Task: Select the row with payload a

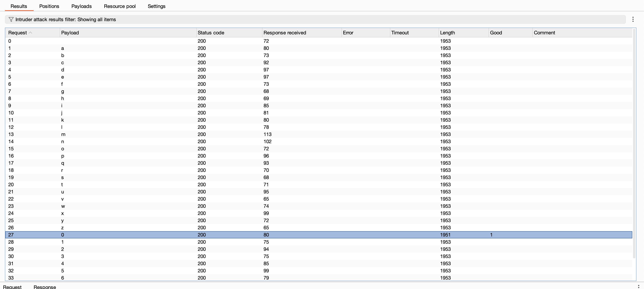Action: click(x=319, y=48)
